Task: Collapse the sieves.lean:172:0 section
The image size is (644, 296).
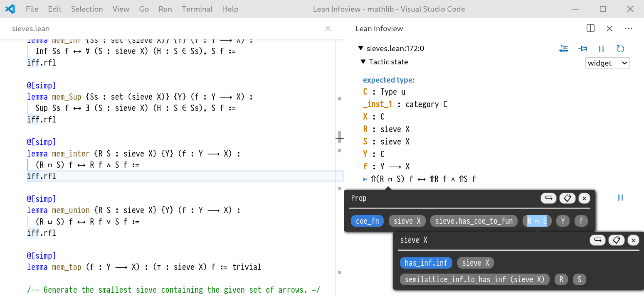Action: 361,49
